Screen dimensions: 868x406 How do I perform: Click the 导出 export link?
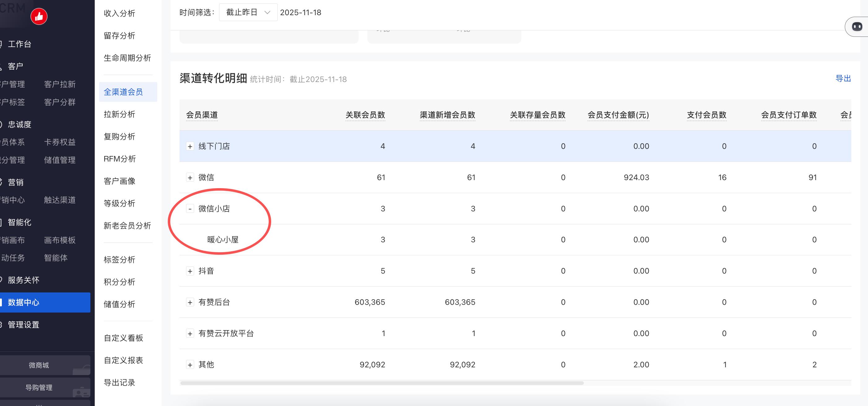[843, 79]
